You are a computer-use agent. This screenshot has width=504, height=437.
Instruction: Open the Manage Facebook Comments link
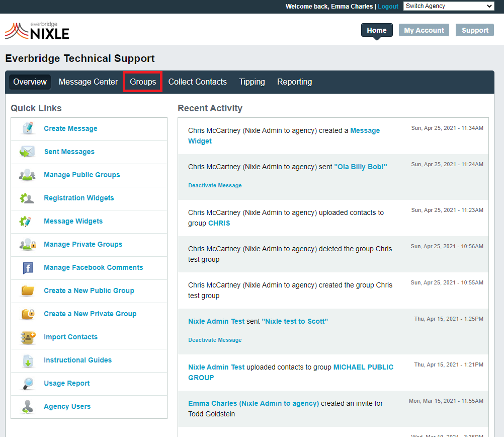coord(93,267)
